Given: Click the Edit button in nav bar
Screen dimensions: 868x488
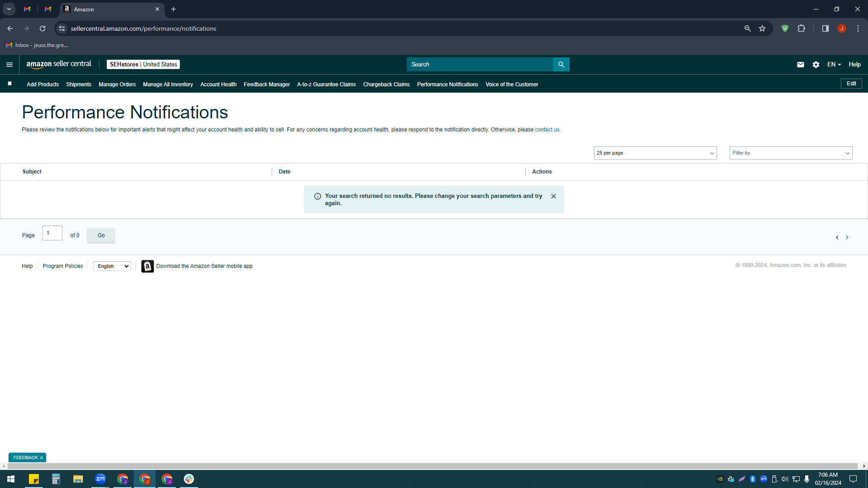Looking at the screenshot, I should (851, 84).
